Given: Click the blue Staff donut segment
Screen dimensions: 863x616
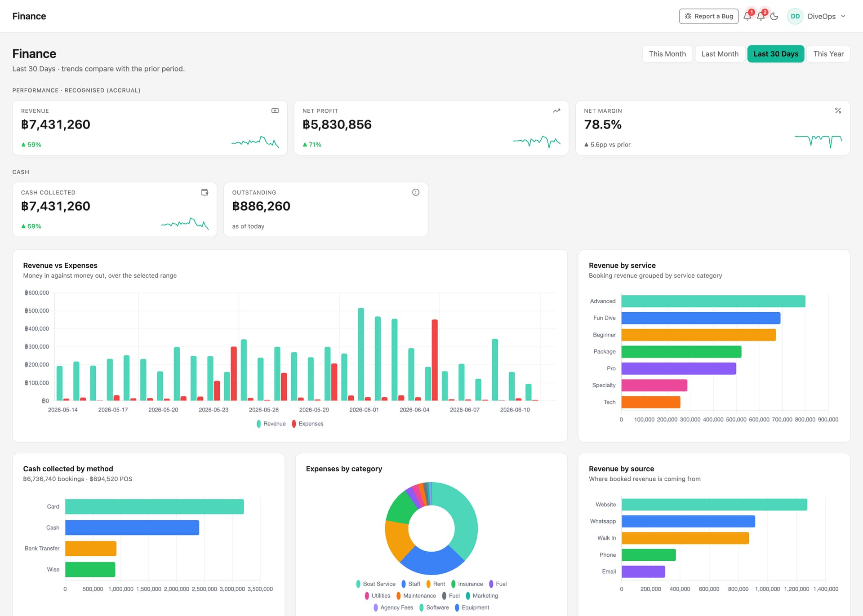Looking at the screenshot, I should pos(432,563).
